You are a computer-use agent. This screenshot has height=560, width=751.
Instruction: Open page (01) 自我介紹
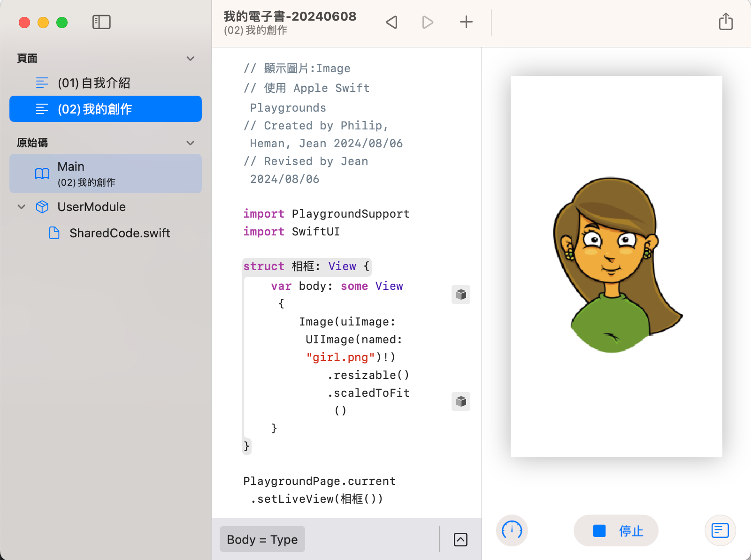point(94,83)
